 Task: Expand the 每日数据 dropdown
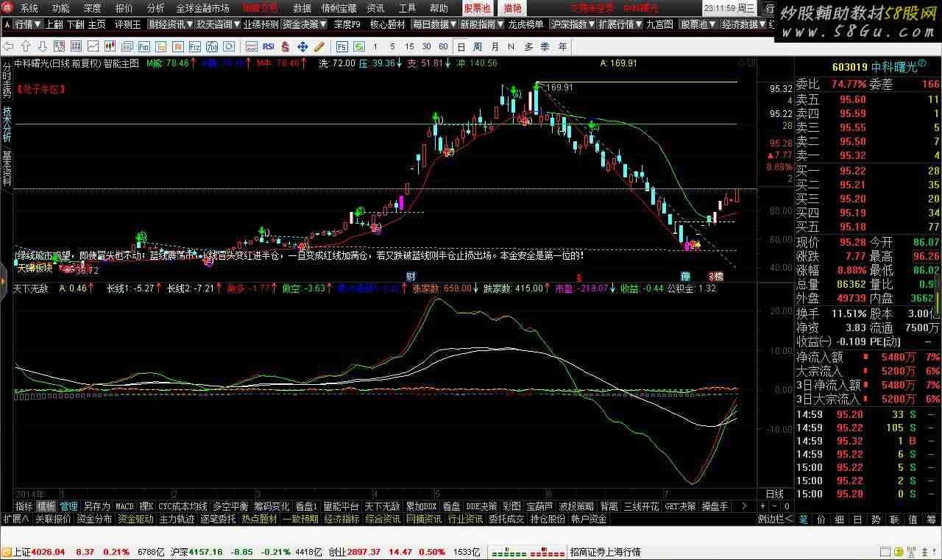click(434, 24)
